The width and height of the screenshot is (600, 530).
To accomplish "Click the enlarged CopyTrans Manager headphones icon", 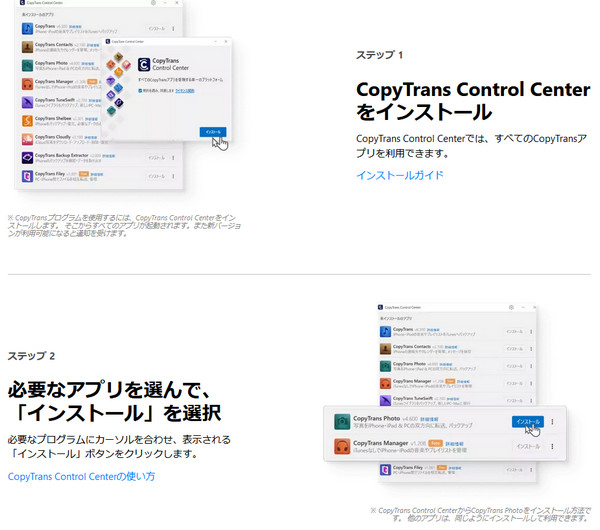I will coord(342,446).
